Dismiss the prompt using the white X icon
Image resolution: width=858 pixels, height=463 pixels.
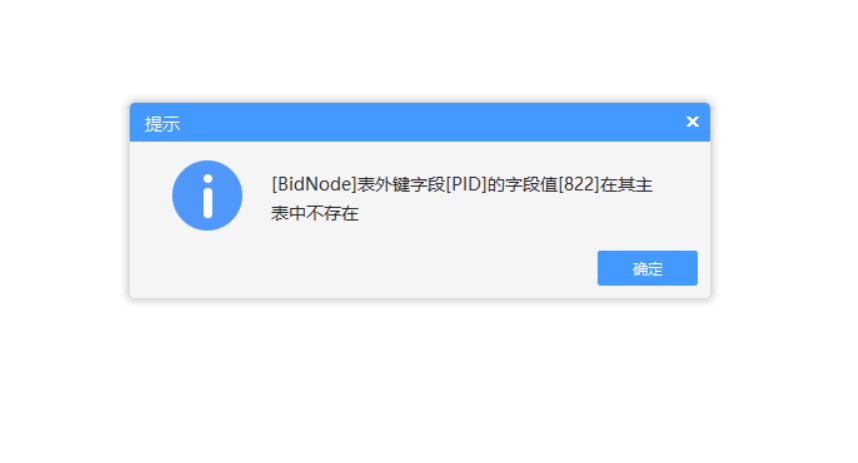click(692, 121)
